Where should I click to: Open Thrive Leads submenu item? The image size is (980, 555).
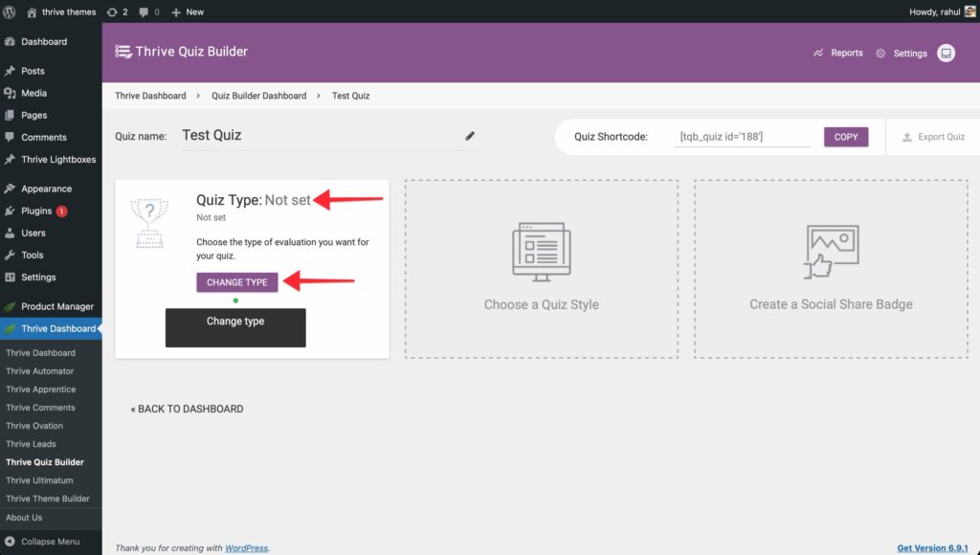coord(31,444)
